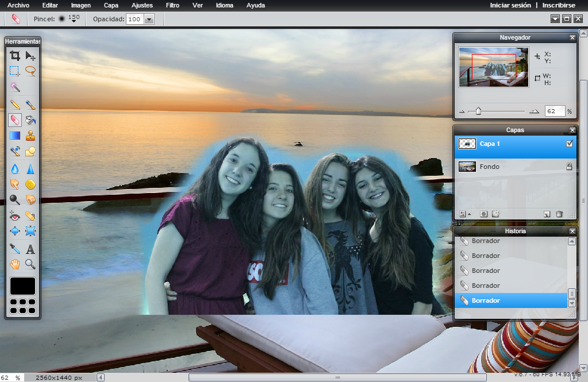Select the Burn hand tool

coord(30,199)
